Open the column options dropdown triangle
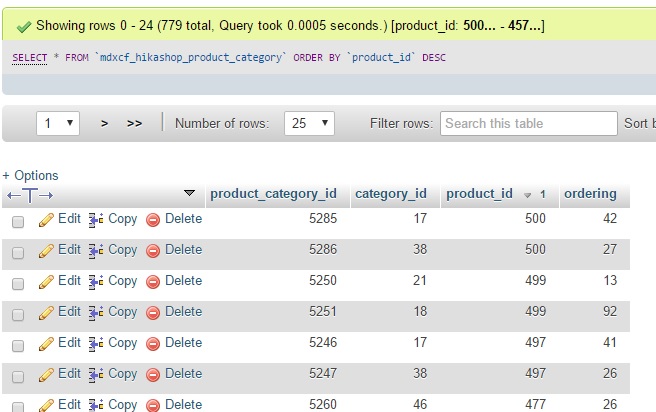The height and width of the screenshot is (412, 656). pyautogui.click(x=190, y=193)
